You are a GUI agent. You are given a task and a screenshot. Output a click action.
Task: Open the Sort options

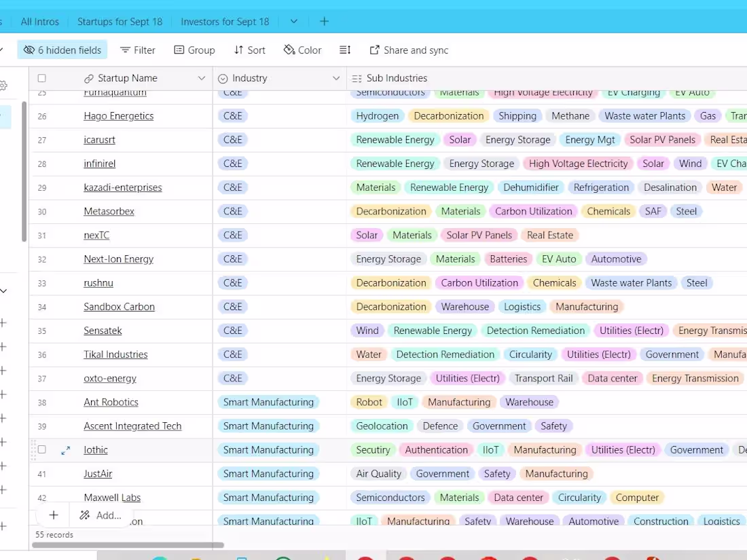click(250, 50)
